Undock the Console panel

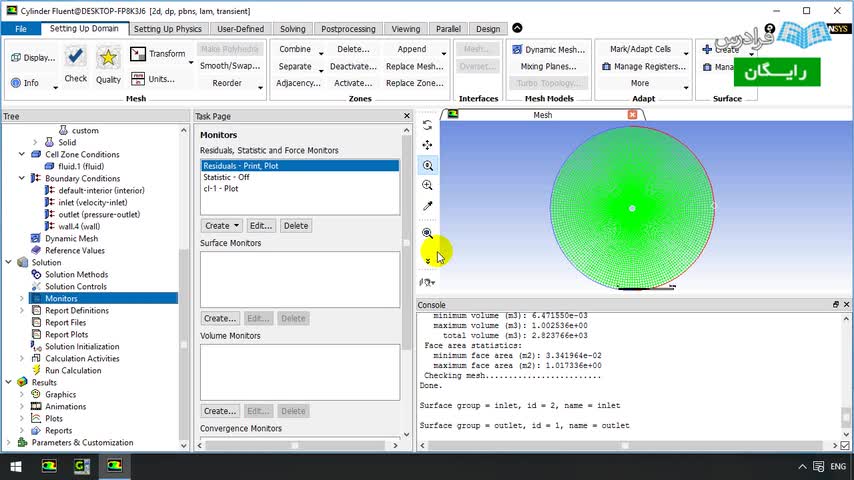tap(835, 305)
